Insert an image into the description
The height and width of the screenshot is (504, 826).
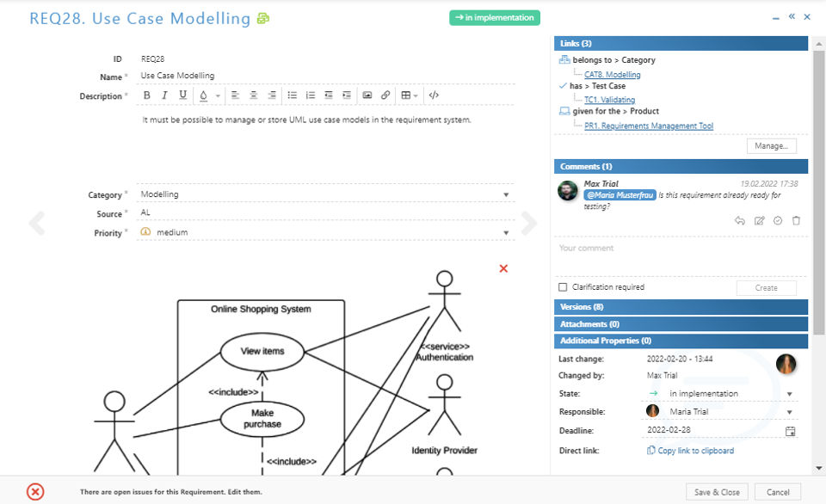click(x=367, y=95)
